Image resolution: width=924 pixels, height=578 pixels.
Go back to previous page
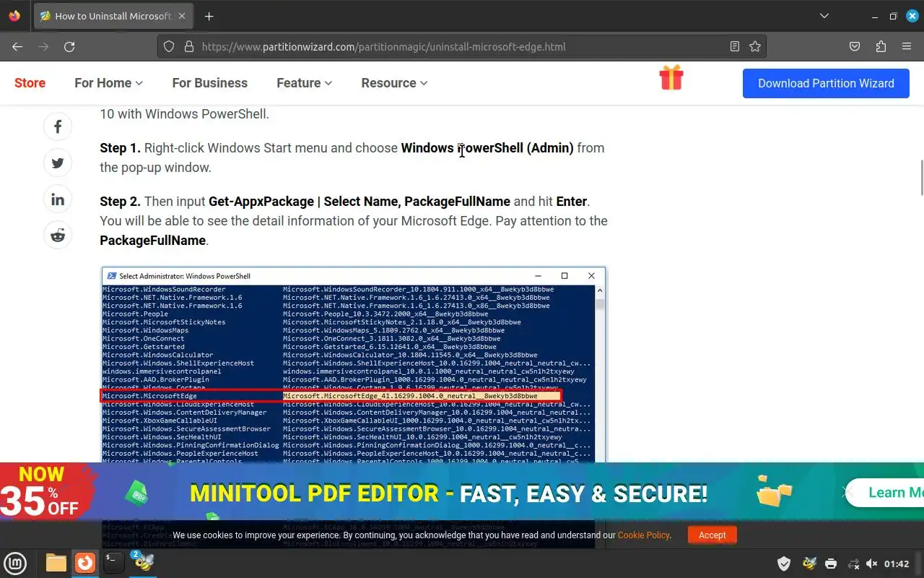pyautogui.click(x=17, y=46)
